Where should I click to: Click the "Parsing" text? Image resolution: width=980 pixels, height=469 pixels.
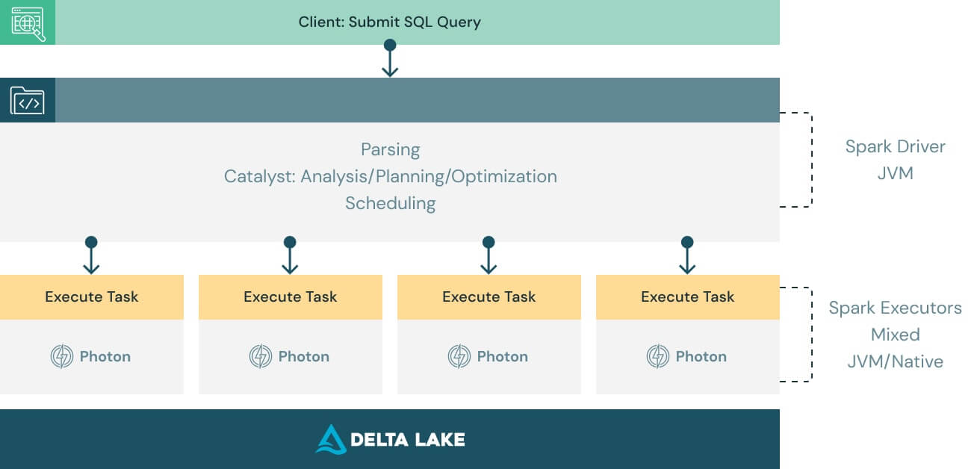(x=391, y=149)
